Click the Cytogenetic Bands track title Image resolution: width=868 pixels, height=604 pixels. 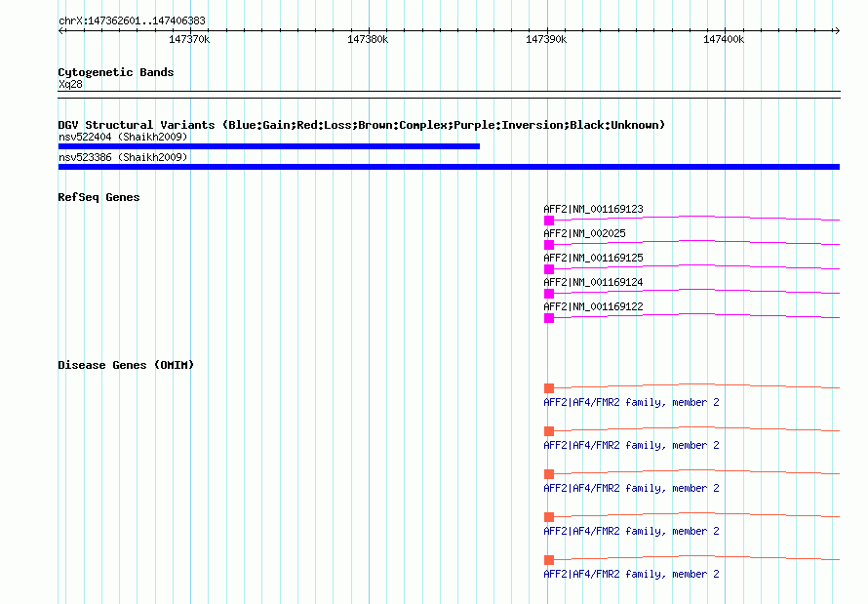coord(116,72)
